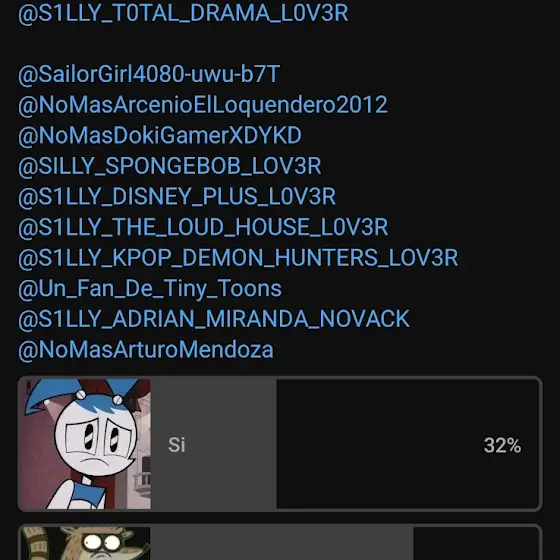Select the second poll option bar
Viewport: 560px width, 560px height.
[280, 542]
